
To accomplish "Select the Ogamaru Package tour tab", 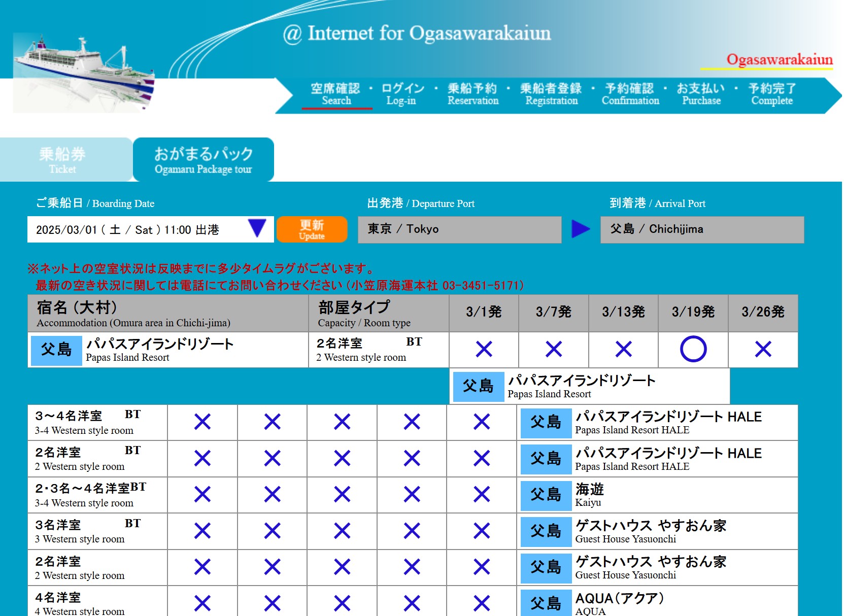I will [203, 160].
